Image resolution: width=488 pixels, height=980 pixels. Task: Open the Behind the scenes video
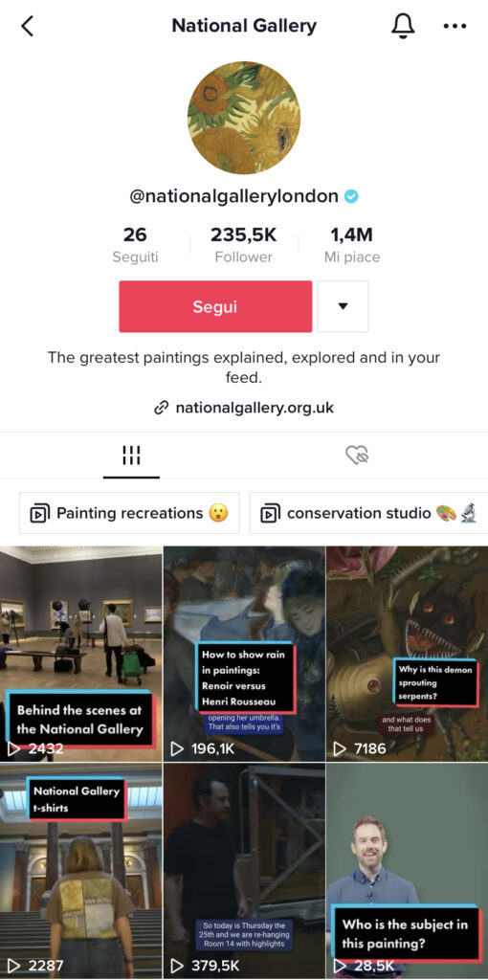coord(80,654)
